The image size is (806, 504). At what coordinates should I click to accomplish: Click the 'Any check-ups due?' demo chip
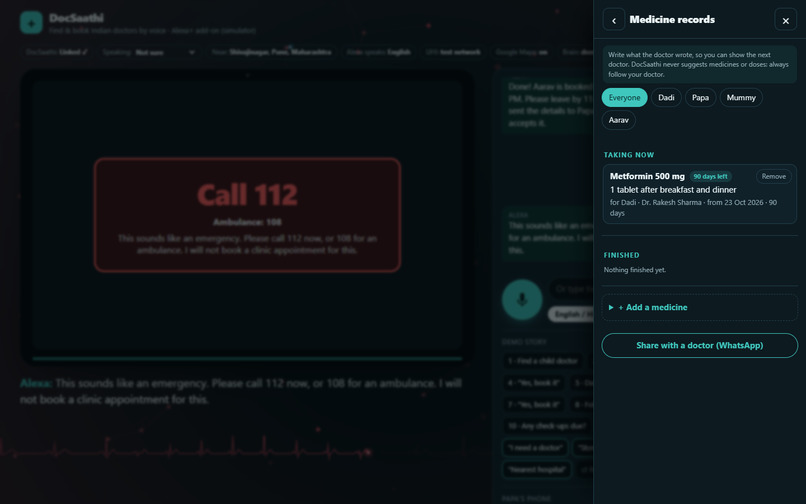point(547,426)
